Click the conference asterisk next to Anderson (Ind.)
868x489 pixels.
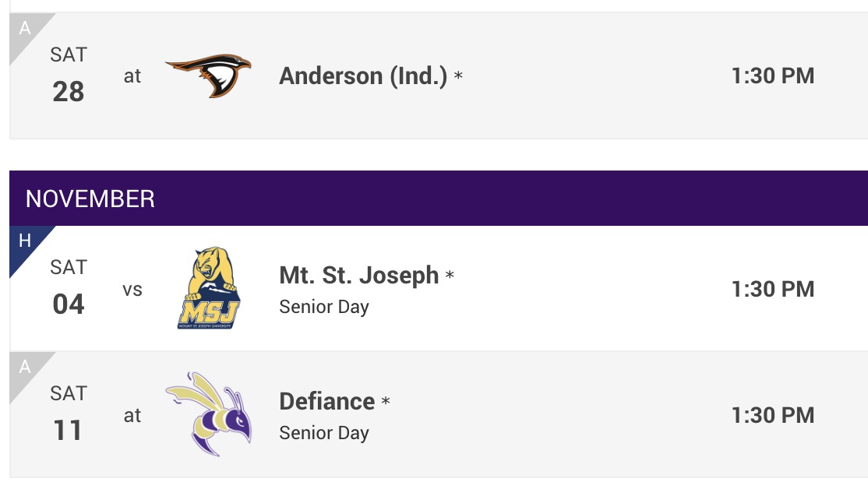458,76
